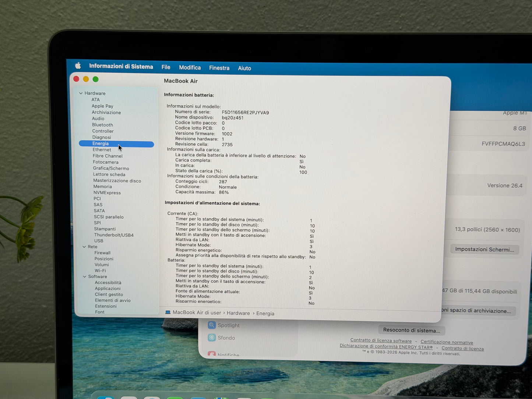Image resolution: width=532 pixels, height=399 pixels.
Task: Select Stampanti in the sidebar
Action: (105, 229)
